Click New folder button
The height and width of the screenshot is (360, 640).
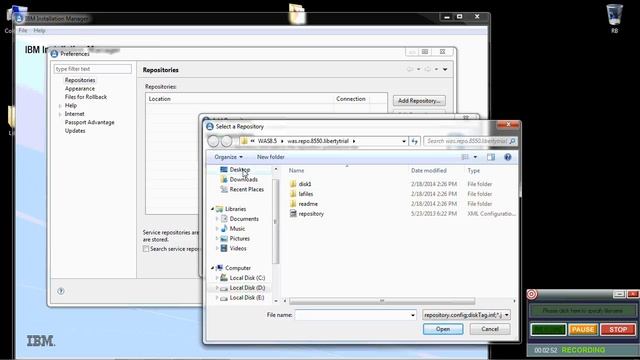(271, 157)
